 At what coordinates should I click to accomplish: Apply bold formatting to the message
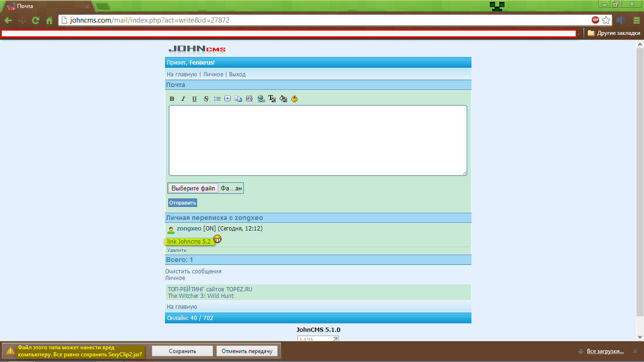(172, 99)
